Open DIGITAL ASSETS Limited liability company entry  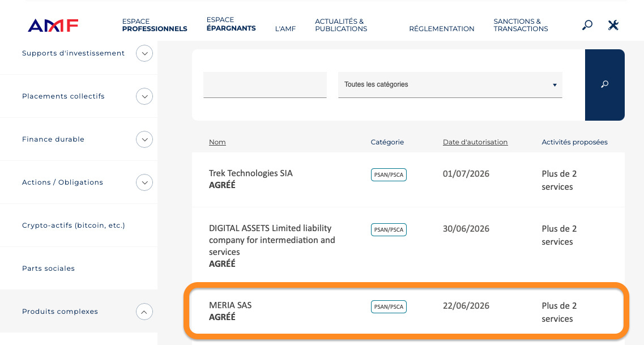pyautogui.click(x=272, y=240)
